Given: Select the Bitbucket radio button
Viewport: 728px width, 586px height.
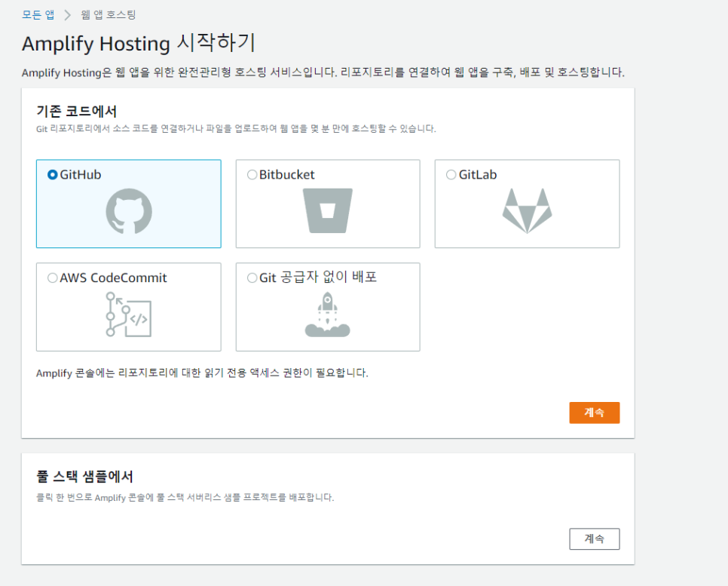Looking at the screenshot, I should [252, 175].
